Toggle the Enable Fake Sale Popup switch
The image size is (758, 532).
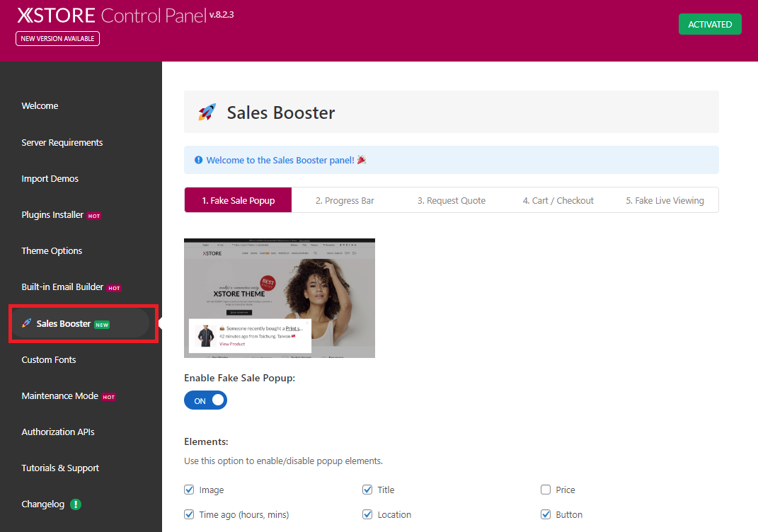205,400
